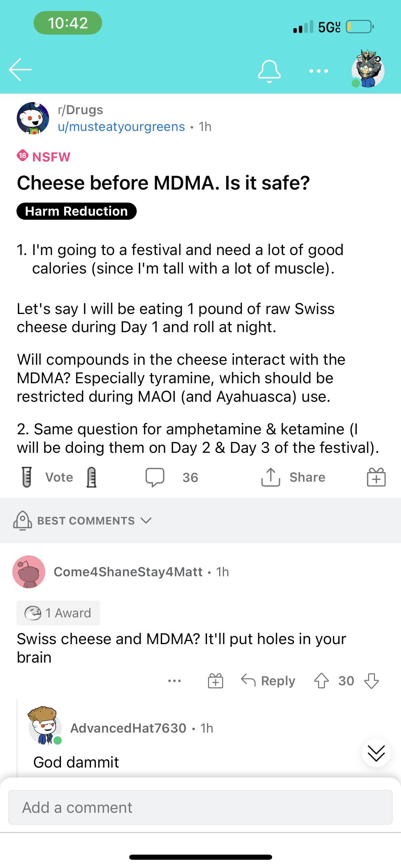Reply to the Swiss cheese comment

pos(268,681)
